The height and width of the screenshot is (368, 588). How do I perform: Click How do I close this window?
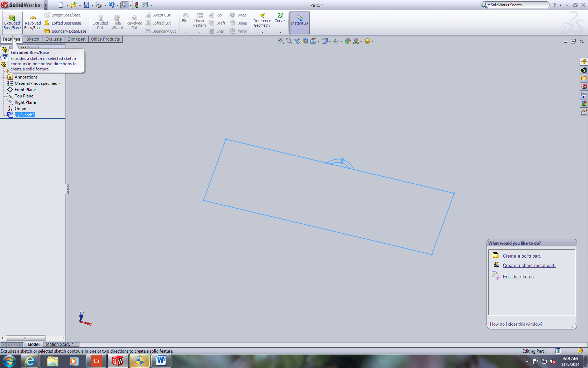click(x=516, y=324)
